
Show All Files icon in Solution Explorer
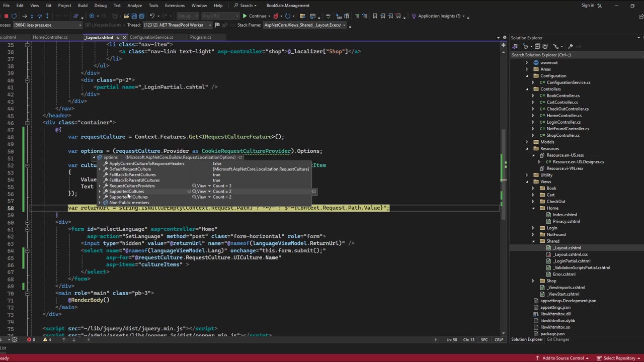pos(545,46)
